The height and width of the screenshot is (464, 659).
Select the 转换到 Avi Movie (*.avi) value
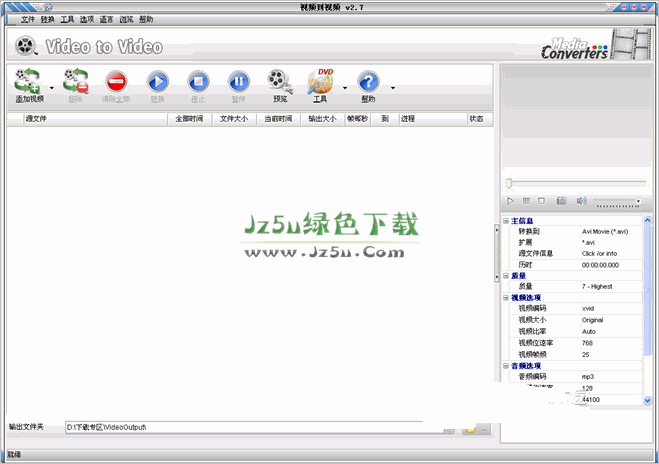pos(605,232)
